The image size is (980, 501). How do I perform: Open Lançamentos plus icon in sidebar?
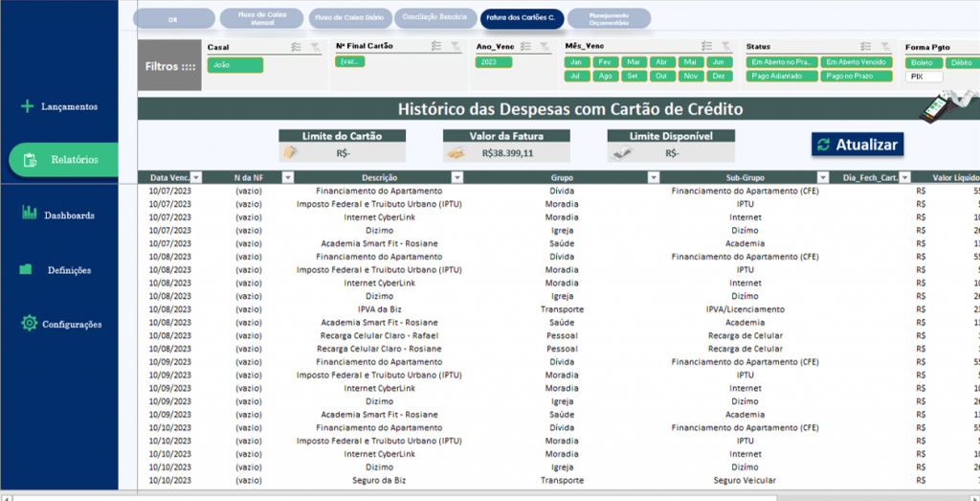click(26, 106)
